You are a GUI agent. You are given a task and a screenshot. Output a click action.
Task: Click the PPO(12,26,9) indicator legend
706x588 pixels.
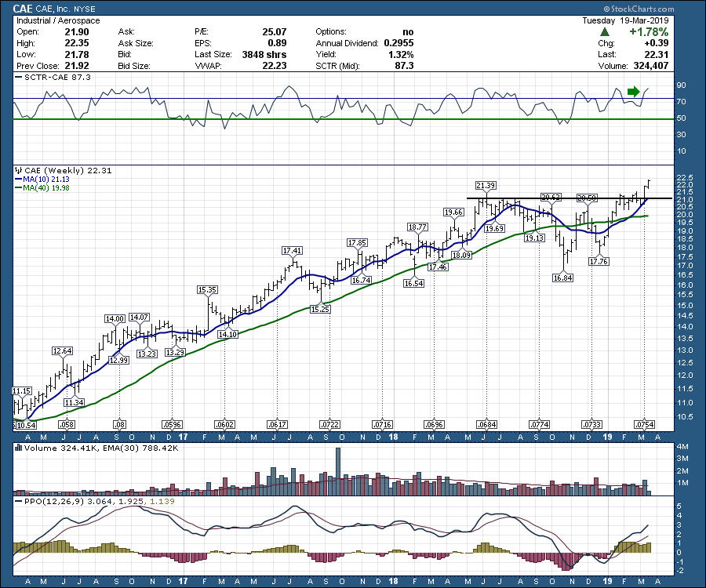(95, 502)
